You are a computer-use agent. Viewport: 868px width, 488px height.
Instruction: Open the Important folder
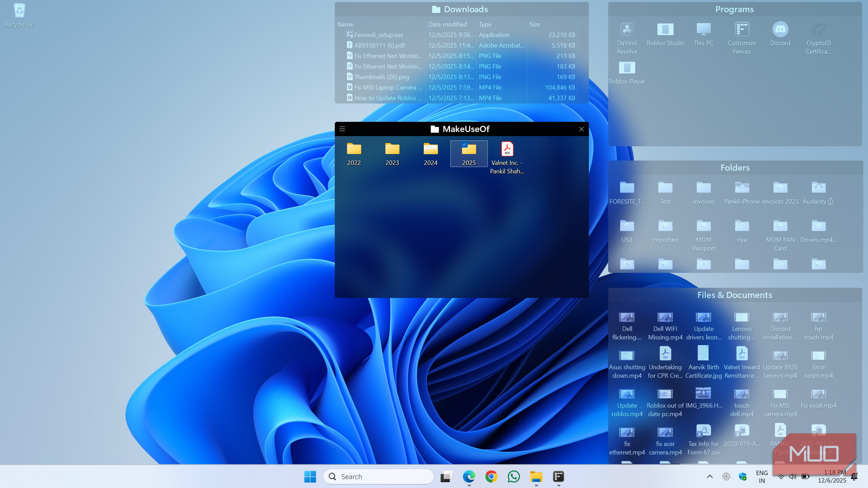click(x=665, y=231)
